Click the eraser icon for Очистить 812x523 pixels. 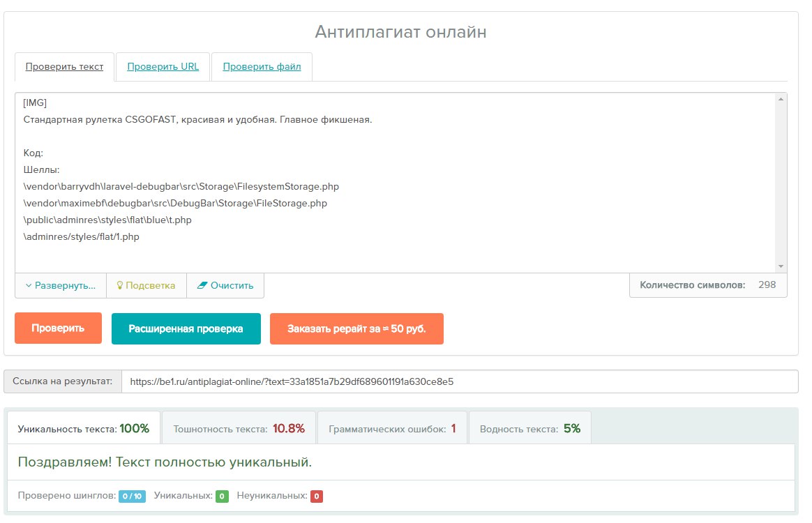[202, 286]
